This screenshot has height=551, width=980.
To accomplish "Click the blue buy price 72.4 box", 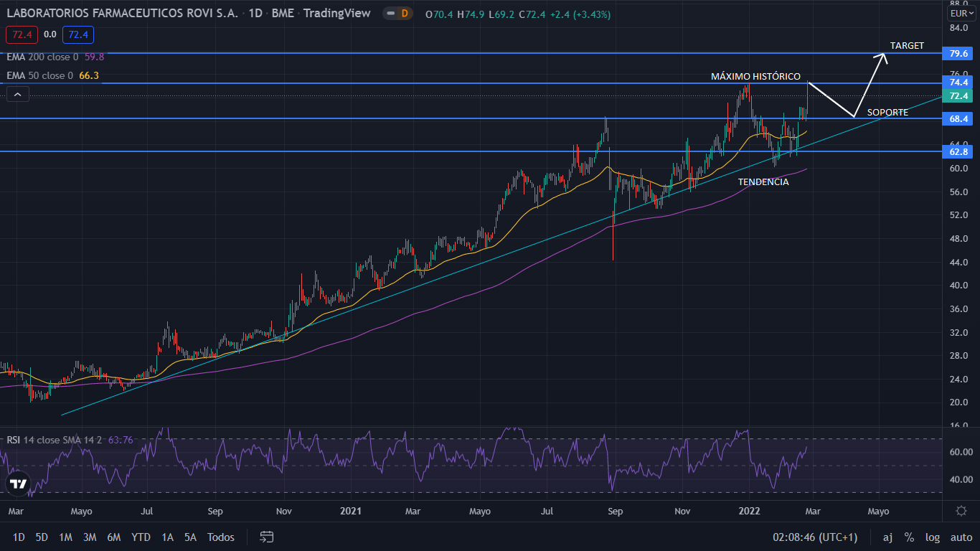I will point(78,34).
